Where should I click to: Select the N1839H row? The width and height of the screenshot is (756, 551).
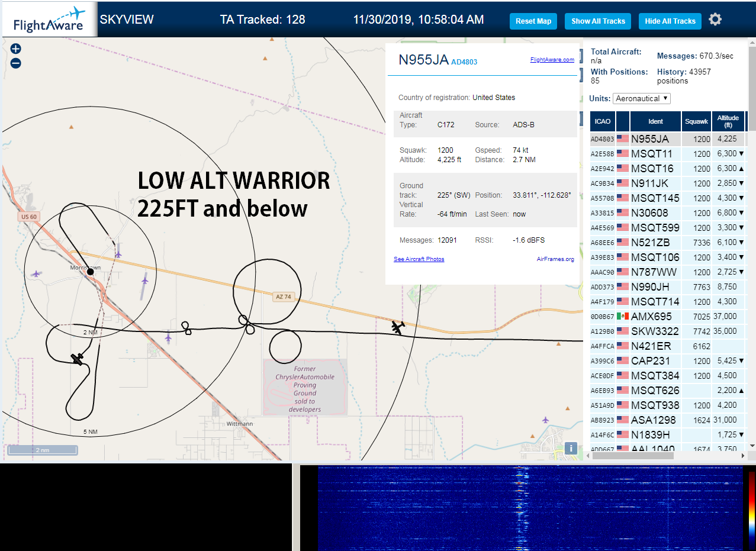[x=667, y=435]
